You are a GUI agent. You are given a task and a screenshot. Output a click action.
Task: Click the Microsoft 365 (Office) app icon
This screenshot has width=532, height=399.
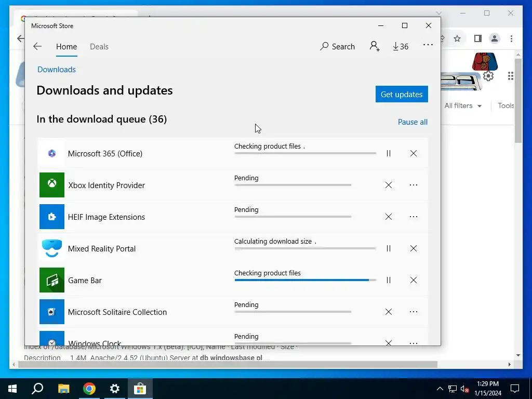point(52,153)
